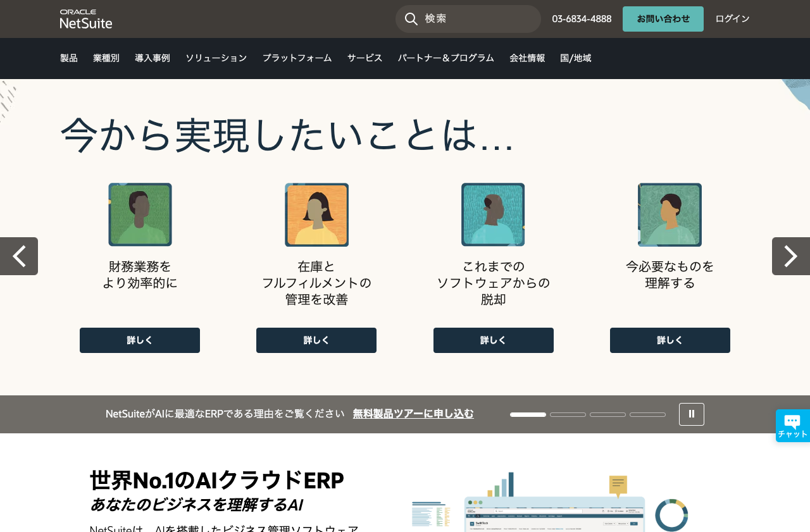Click the search magnifier icon
Viewport: 810px width, 532px height.
coord(411,19)
